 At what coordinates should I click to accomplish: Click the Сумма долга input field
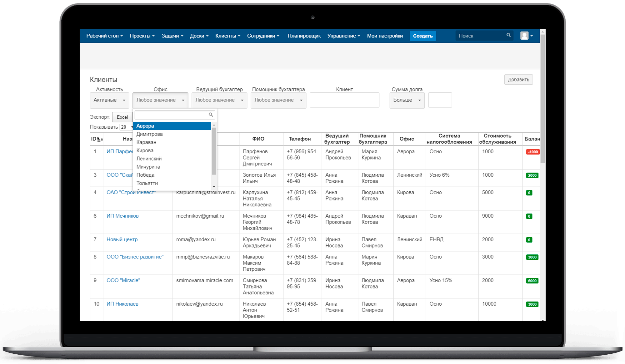point(439,101)
